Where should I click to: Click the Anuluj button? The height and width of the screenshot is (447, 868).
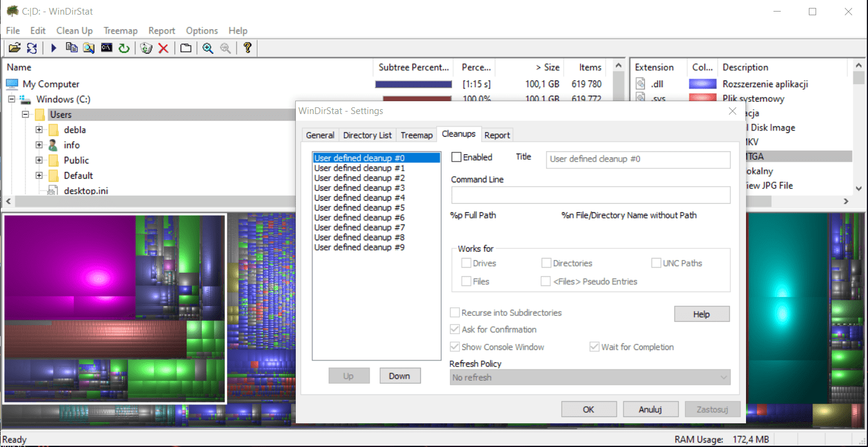click(650, 409)
